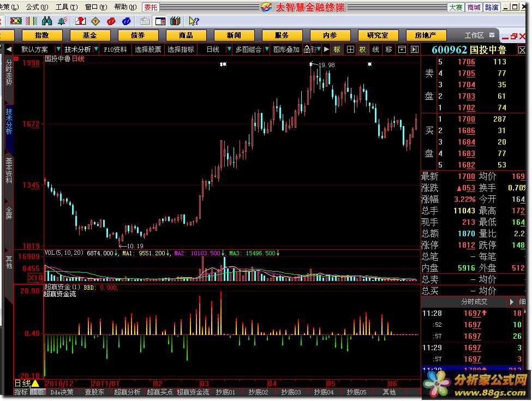The width and height of the screenshot is (532, 401).
Task: Click the 新闻 category button
Action: point(234,35)
